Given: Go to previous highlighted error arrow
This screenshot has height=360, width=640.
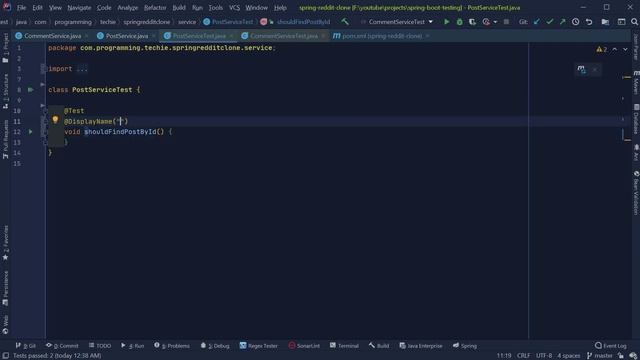Looking at the screenshot, I should [x=615, y=49].
